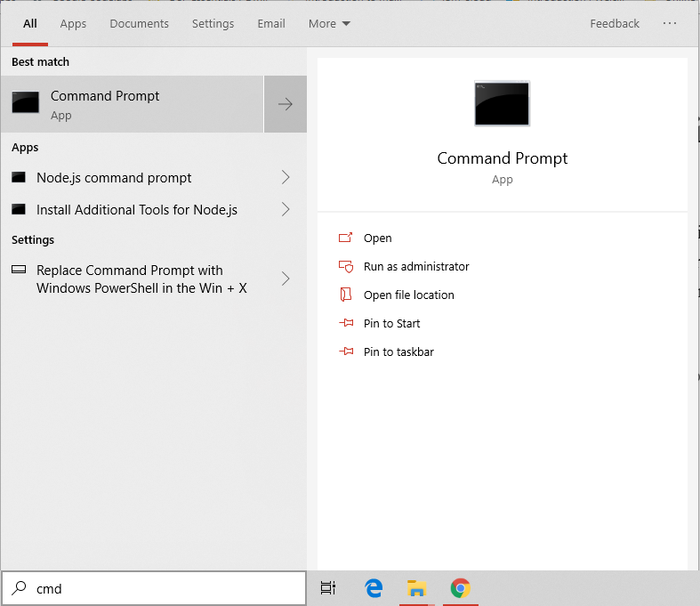
Task: Switch to the Settings search tab
Action: [x=213, y=24]
